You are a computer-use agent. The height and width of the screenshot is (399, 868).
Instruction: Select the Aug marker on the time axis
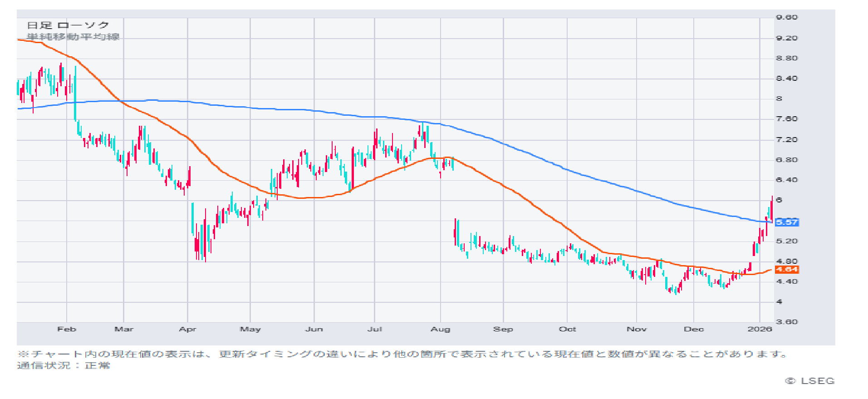[440, 329]
